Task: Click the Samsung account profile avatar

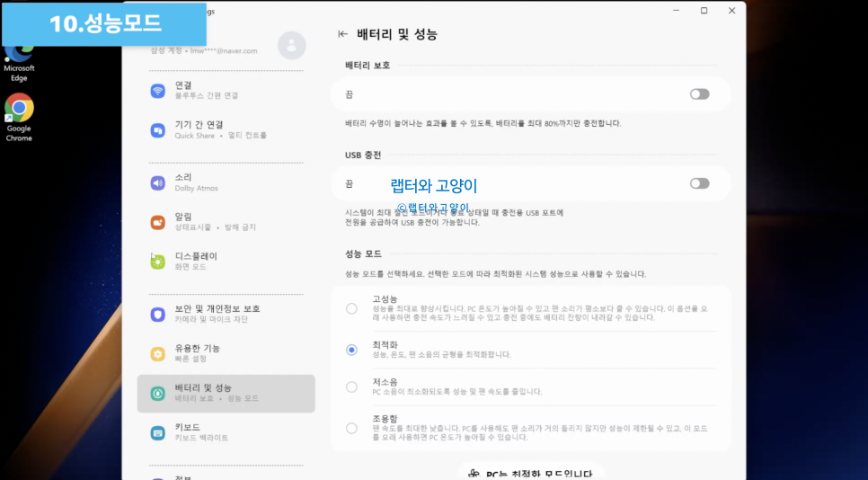Action: click(292, 46)
